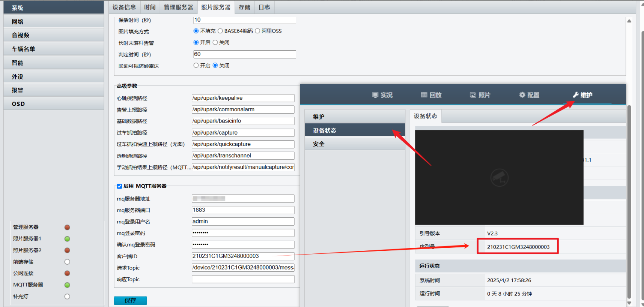Image resolution: width=644 pixels, height=307 pixels.
Task: Click the 公网连接 red status indicator
Action: [67, 273]
